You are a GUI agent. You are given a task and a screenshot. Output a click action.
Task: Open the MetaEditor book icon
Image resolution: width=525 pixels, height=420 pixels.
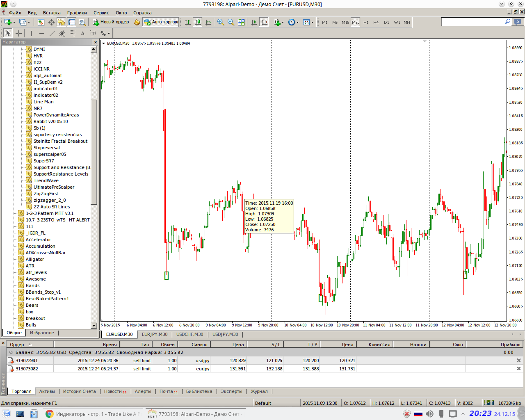tap(137, 22)
